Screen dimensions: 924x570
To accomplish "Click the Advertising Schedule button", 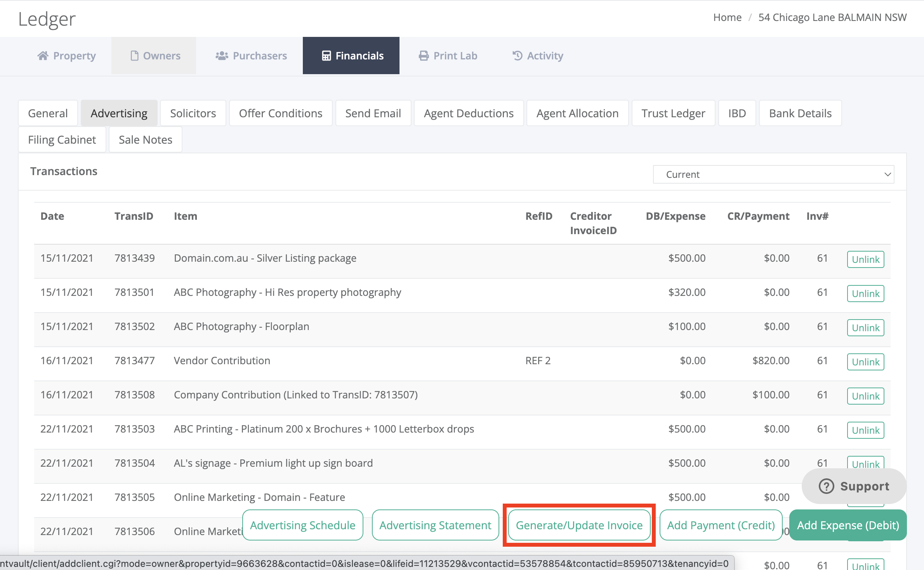I will pyautogui.click(x=303, y=525).
